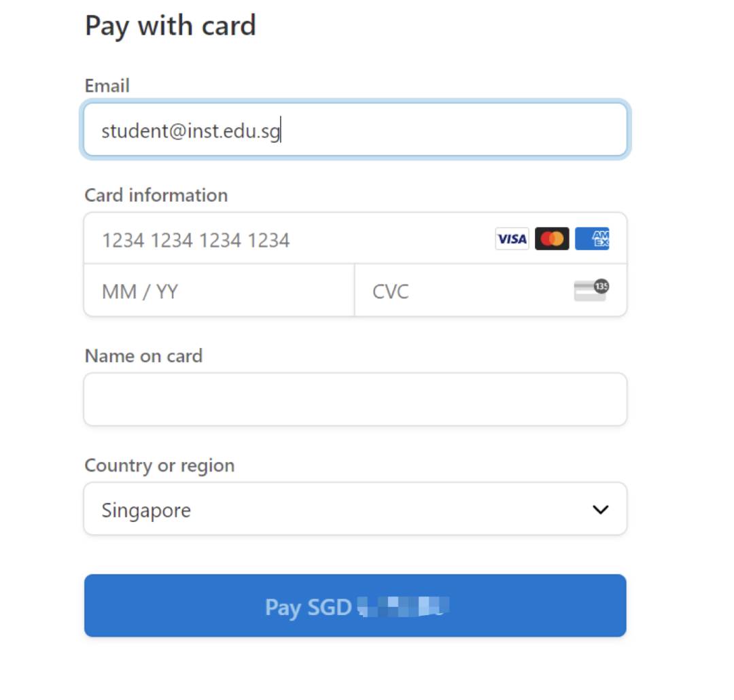This screenshot has width=734, height=700.
Task: Click the Mastercard logo
Action: pyautogui.click(x=552, y=239)
